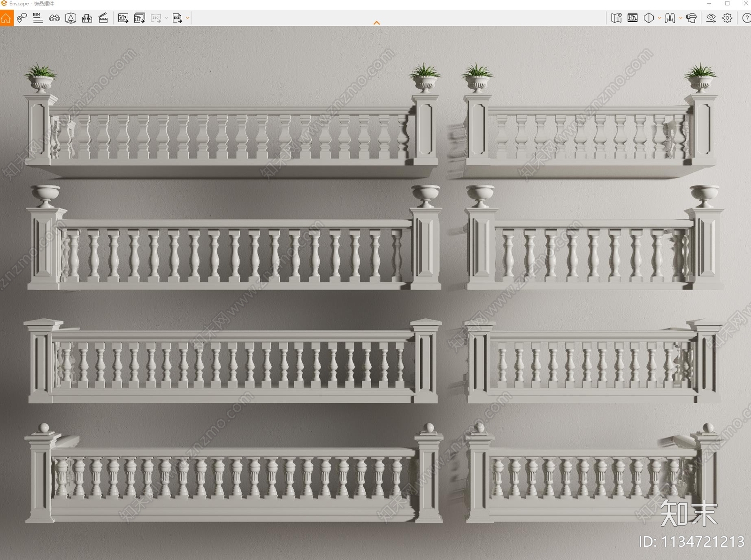Close the Enscape window
Image resolution: width=751 pixels, height=560 pixels.
(745, 3)
